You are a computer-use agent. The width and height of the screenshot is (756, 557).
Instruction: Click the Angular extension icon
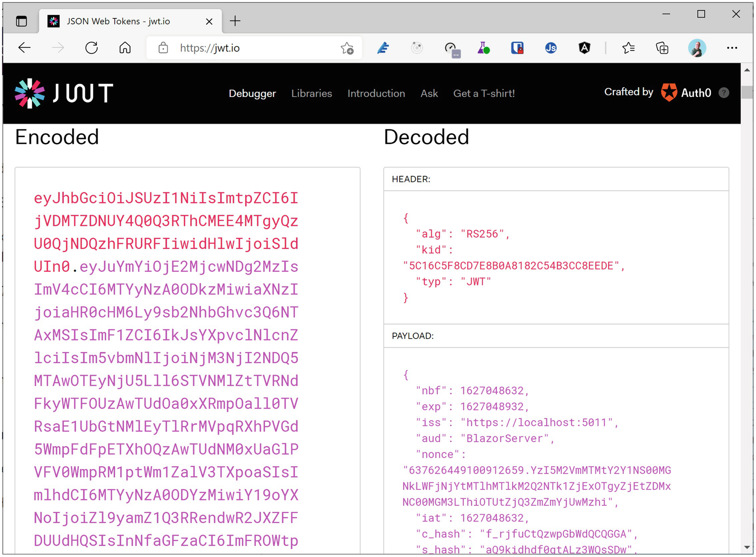pyautogui.click(x=584, y=48)
